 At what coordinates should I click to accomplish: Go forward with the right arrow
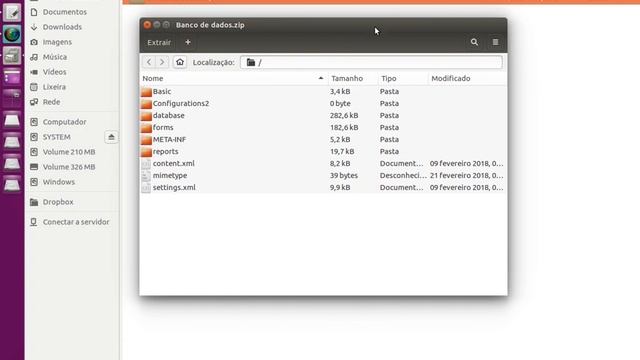(162, 62)
